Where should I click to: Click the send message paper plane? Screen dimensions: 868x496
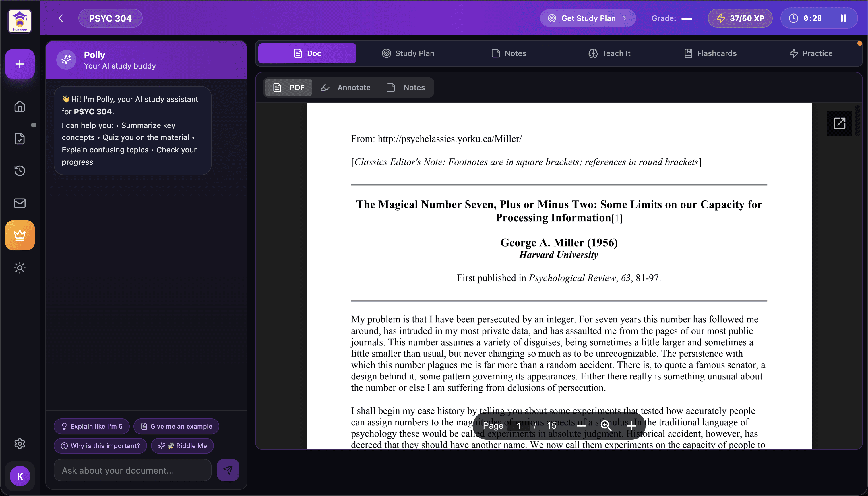pyautogui.click(x=228, y=470)
